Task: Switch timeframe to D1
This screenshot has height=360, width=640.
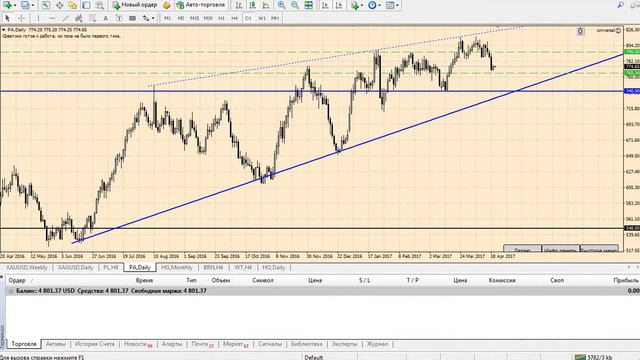Action: (248, 18)
